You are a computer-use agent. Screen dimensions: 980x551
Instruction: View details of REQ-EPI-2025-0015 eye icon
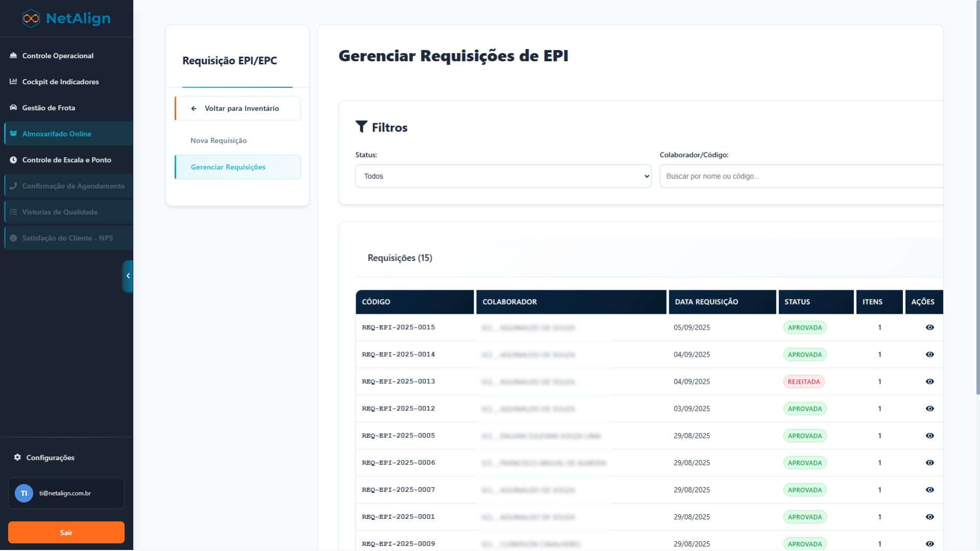pos(929,328)
